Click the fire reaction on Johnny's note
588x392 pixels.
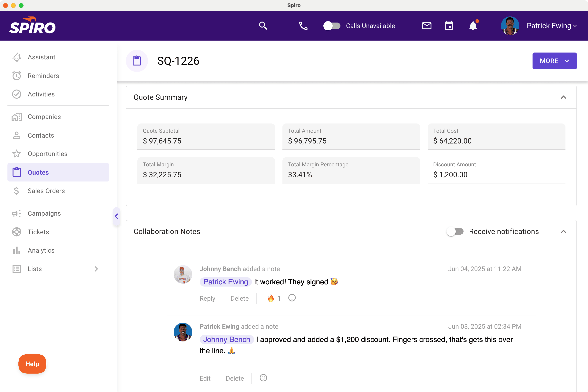coord(274,298)
